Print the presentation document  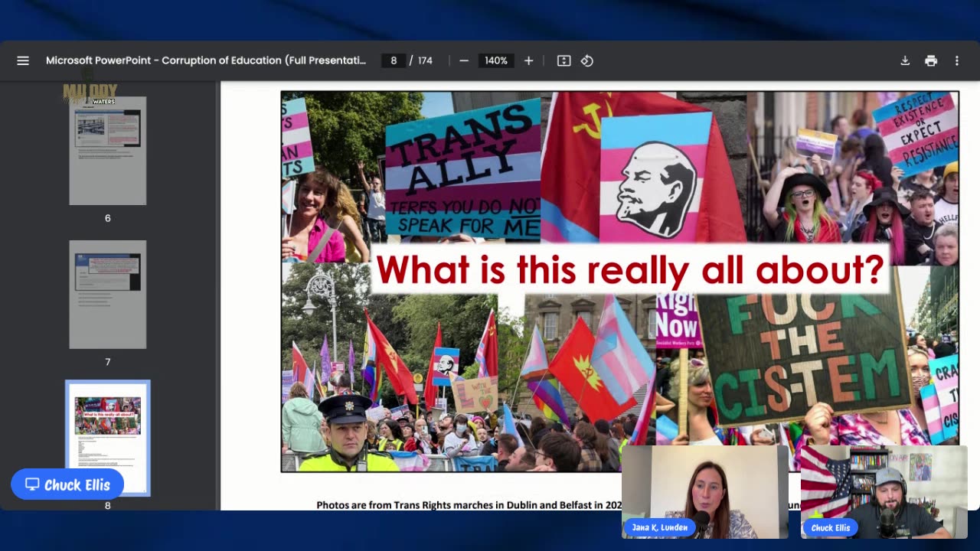pos(931,60)
